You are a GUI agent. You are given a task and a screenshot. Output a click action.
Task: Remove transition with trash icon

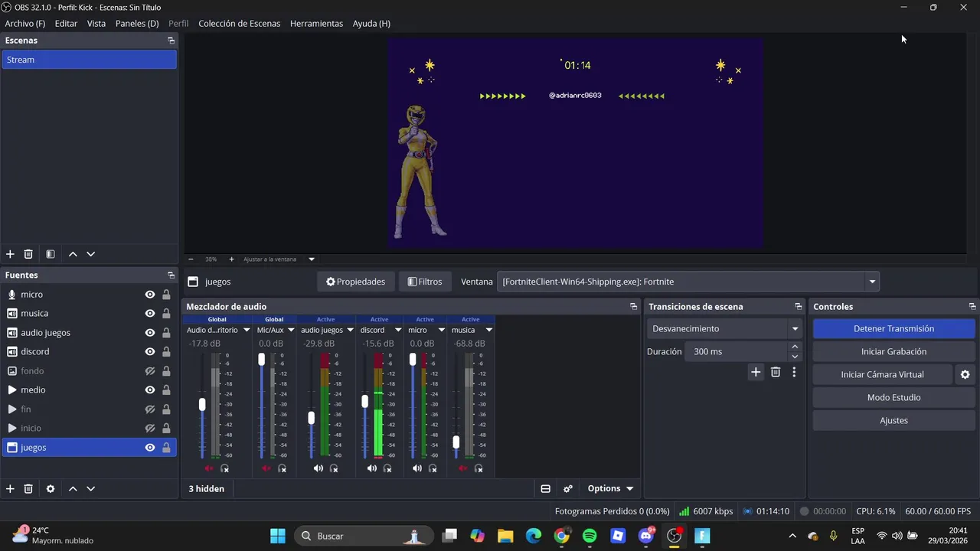[x=776, y=372]
